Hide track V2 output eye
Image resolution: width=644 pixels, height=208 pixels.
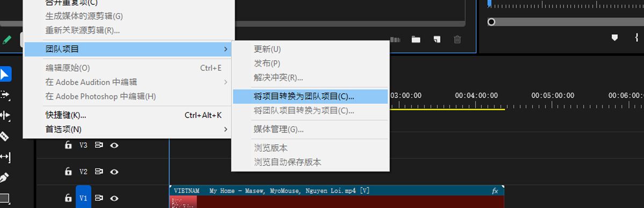pos(114,172)
